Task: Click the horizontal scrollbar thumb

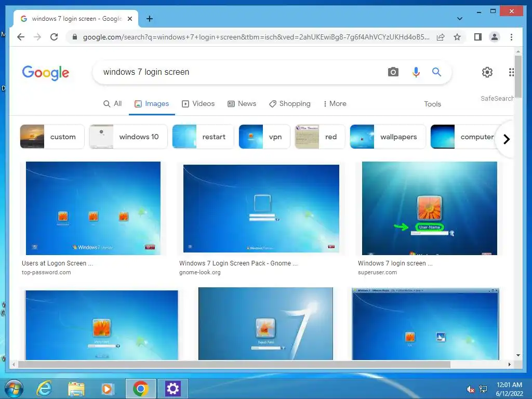Action: (x=234, y=364)
